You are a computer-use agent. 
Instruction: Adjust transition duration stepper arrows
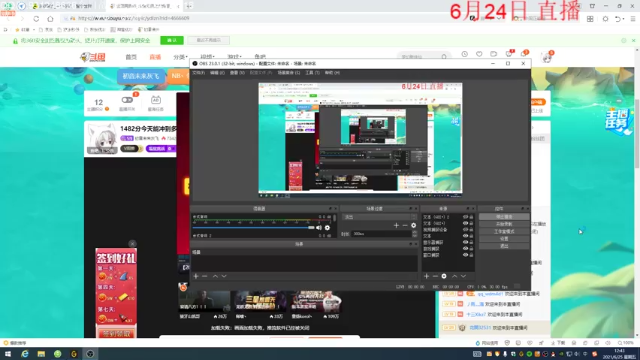414,234
